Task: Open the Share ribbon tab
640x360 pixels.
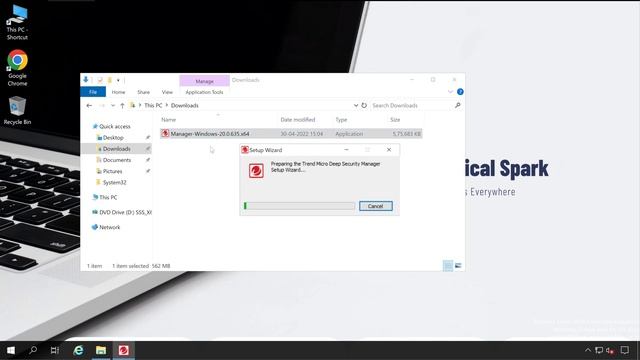Action: (143, 92)
